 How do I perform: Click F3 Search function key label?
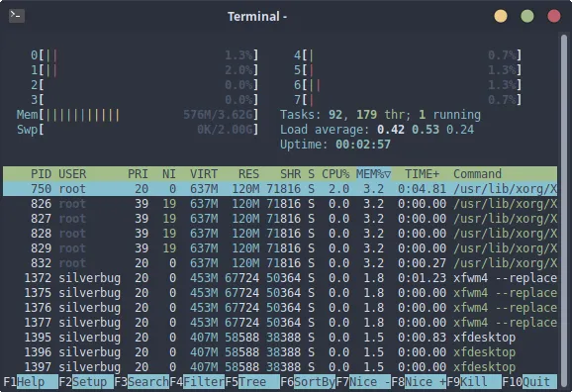click(142, 382)
